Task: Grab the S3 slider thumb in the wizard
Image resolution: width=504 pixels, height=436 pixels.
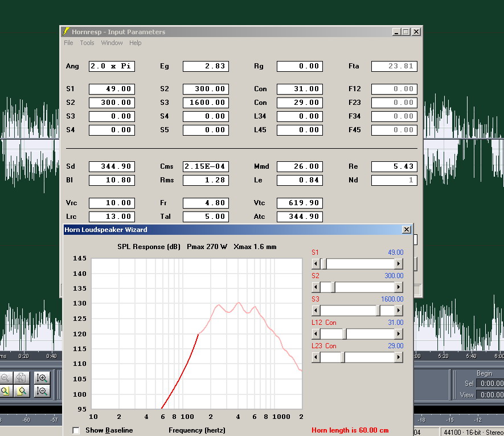Action: (378, 311)
